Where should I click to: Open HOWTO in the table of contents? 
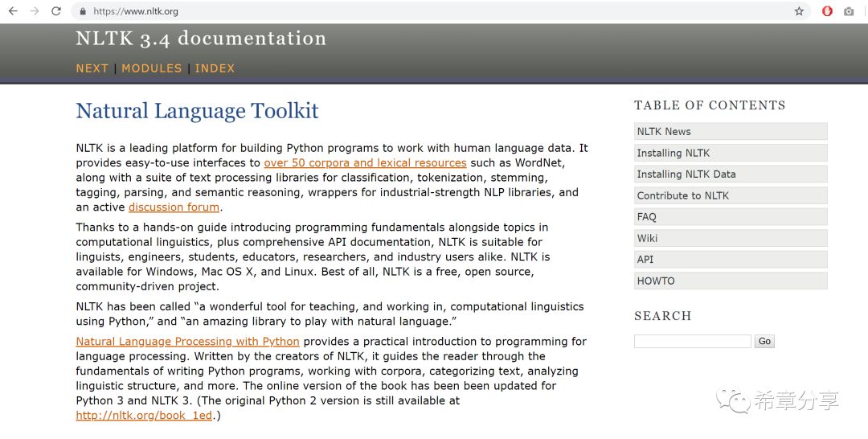731,281
